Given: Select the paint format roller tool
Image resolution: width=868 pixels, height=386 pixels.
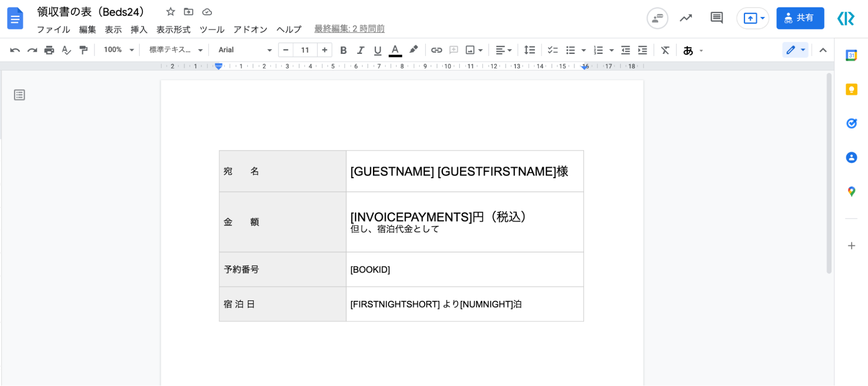Looking at the screenshot, I should click(83, 50).
